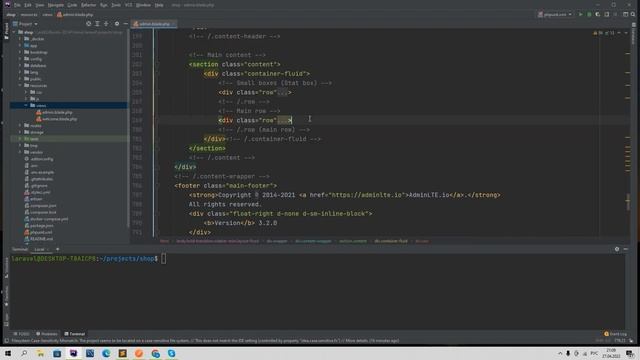The width and height of the screenshot is (640, 360).
Task: Expand the app folder in the tree
Action: tap(20, 46)
